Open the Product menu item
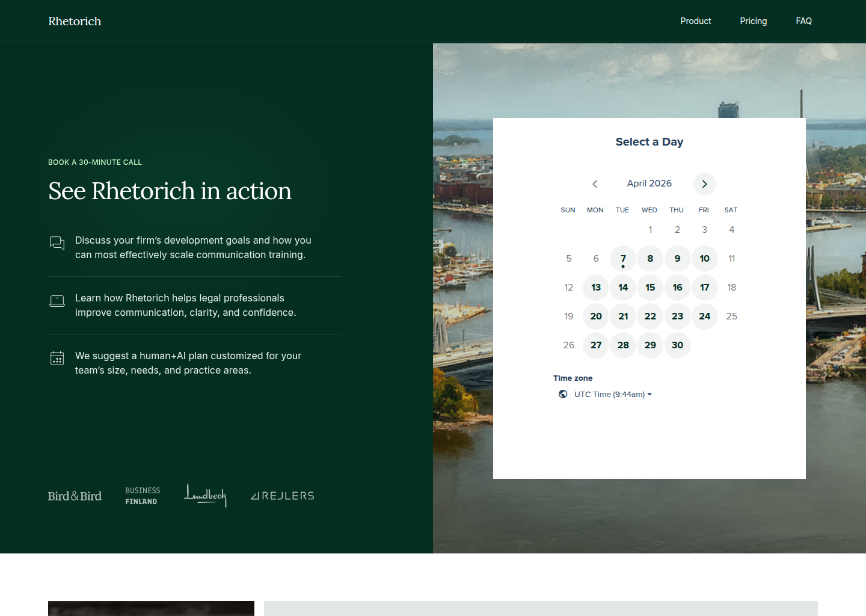 (695, 21)
